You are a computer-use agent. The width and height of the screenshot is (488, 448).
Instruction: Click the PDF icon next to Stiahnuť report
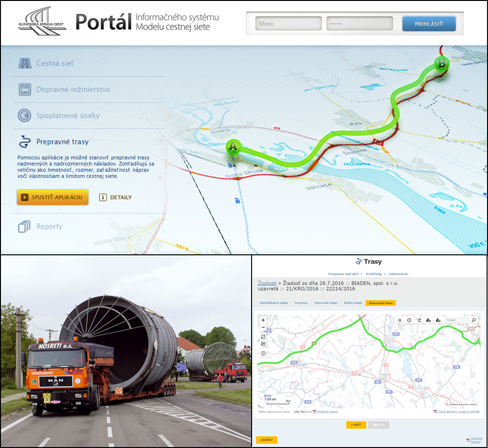pos(315,411)
